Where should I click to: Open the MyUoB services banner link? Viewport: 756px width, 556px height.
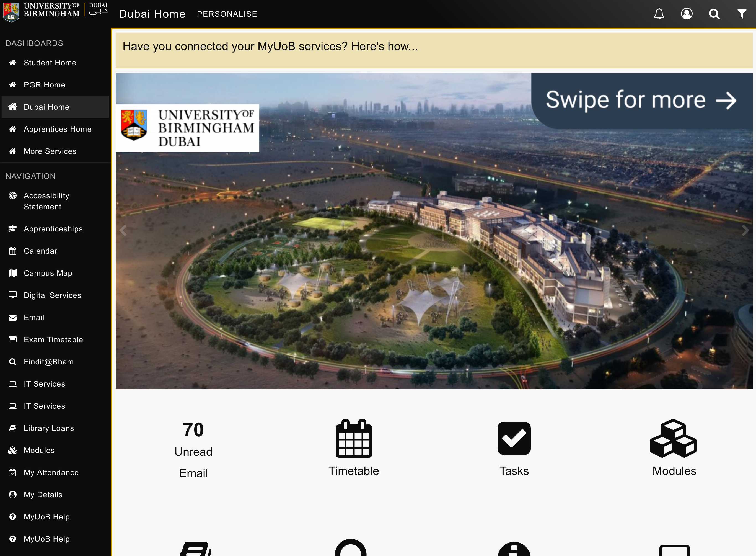point(270,47)
